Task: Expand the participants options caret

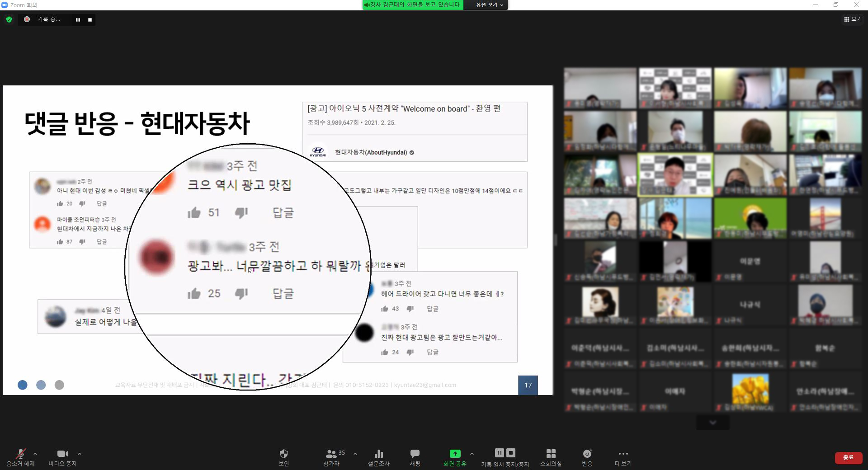Action: click(355, 454)
